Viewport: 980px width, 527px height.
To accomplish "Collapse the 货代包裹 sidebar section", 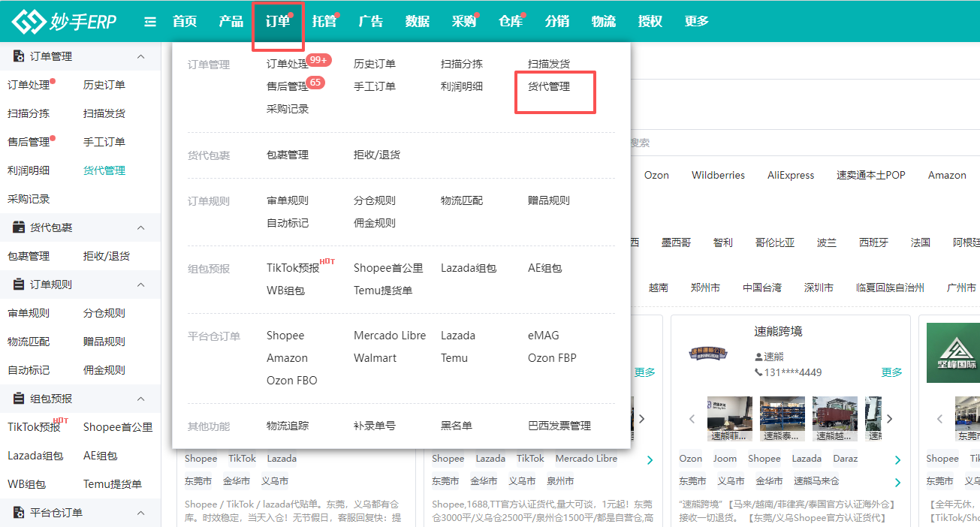I will [140, 227].
